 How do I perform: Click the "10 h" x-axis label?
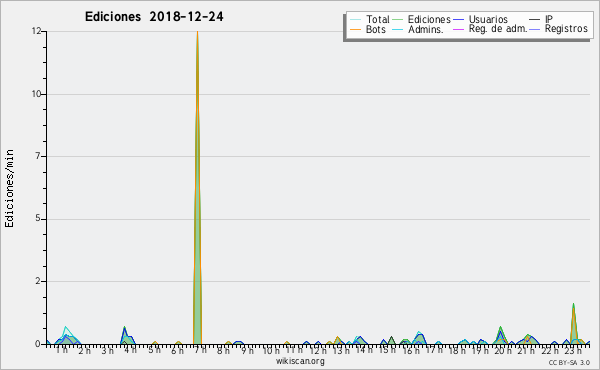point(271,350)
